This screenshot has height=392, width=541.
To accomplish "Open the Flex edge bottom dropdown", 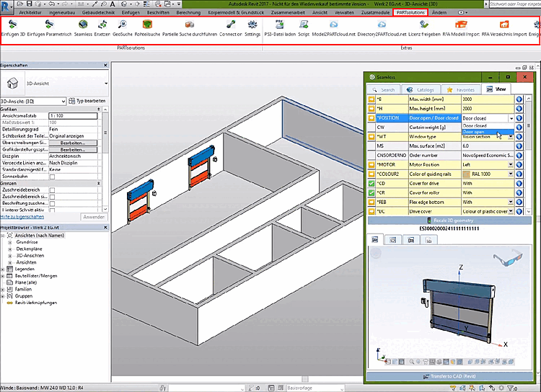I will pyautogui.click(x=511, y=202).
